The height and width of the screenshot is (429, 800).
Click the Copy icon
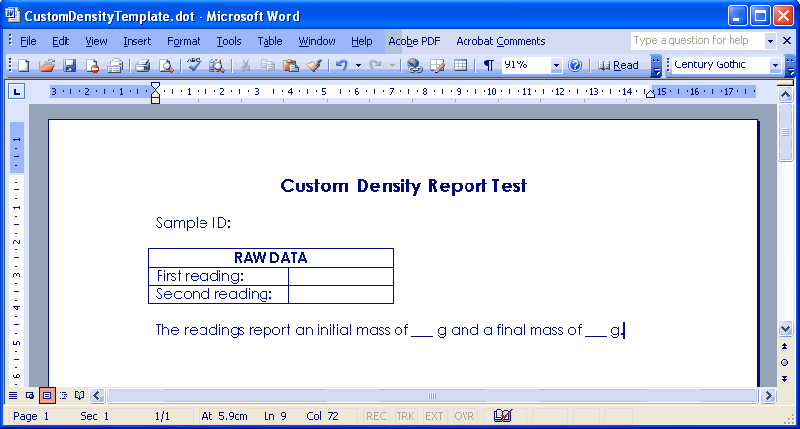pos(268,65)
